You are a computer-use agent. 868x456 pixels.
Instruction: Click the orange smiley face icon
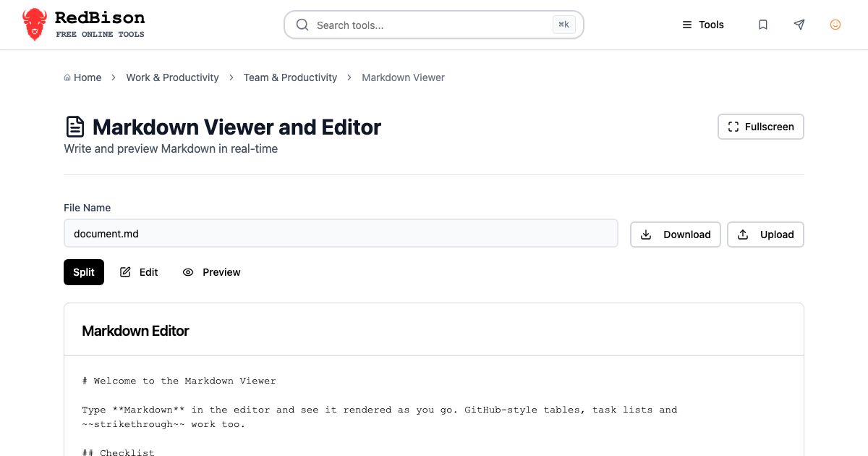[x=835, y=25]
